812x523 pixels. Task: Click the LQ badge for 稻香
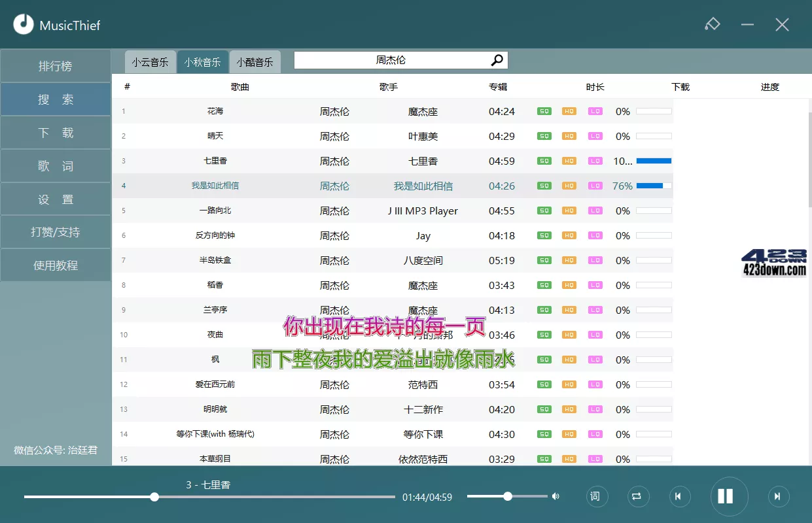595,285
